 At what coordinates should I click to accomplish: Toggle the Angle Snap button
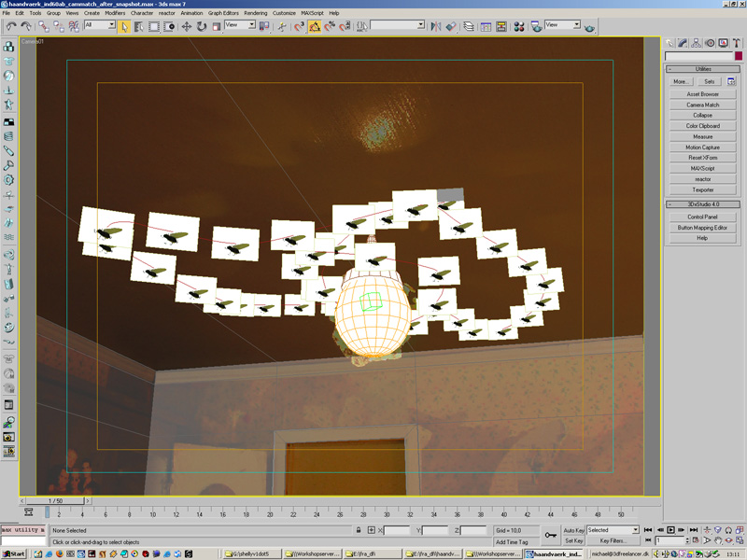point(315,27)
